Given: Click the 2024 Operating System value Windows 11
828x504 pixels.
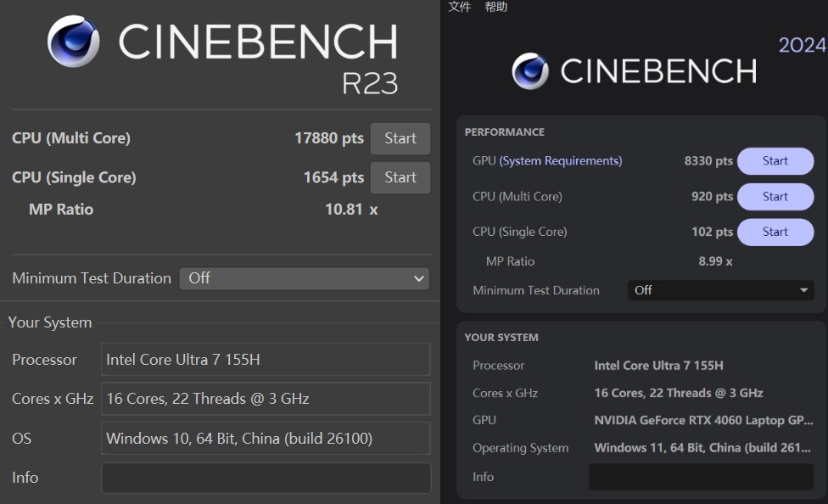Looking at the screenshot, I should click(x=702, y=448).
